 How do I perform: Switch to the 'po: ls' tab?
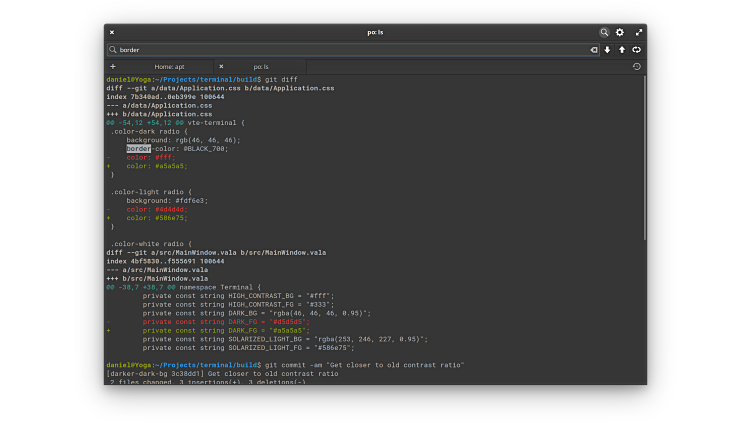(x=263, y=66)
